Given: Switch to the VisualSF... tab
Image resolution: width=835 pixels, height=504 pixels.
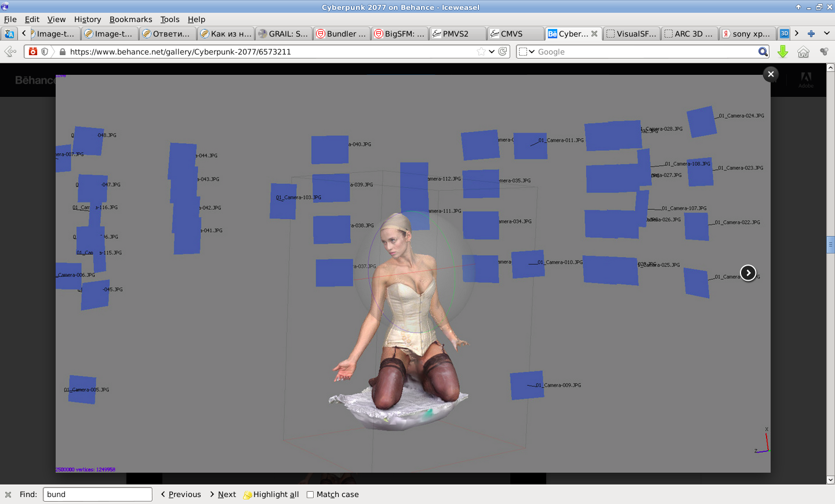Looking at the screenshot, I should click(x=631, y=34).
